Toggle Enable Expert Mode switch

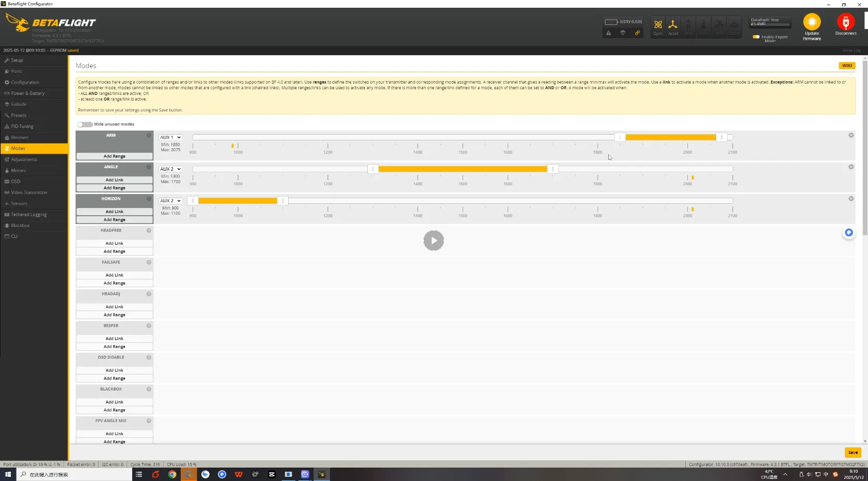756,37
